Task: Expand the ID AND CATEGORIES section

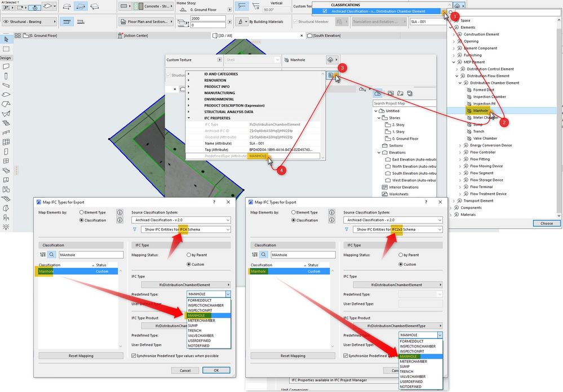Action: pos(188,74)
